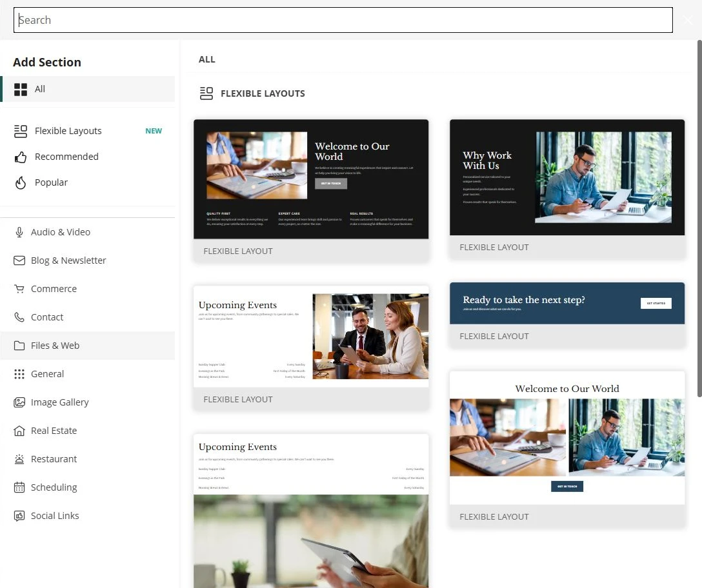Click the Popular flame icon
Image resolution: width=702 pixels, height=588 pixels.
(21, 182)
